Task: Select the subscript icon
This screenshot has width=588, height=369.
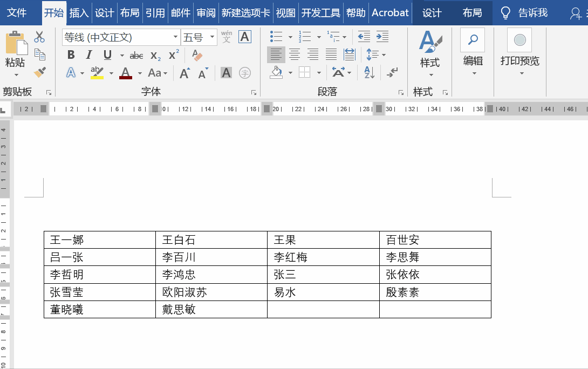Action: click(x=154, y=54)
